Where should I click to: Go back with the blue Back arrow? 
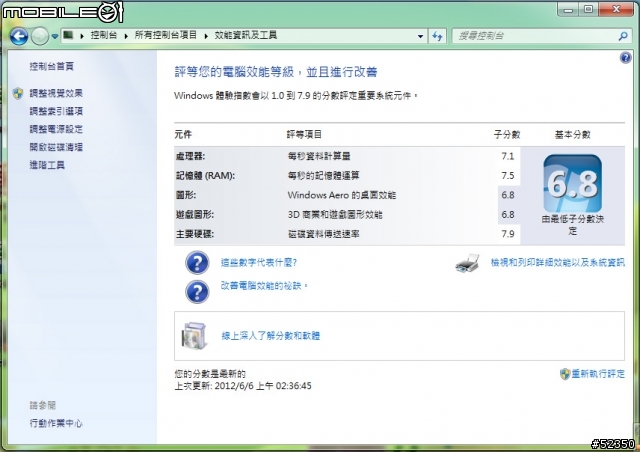(19, 36)
